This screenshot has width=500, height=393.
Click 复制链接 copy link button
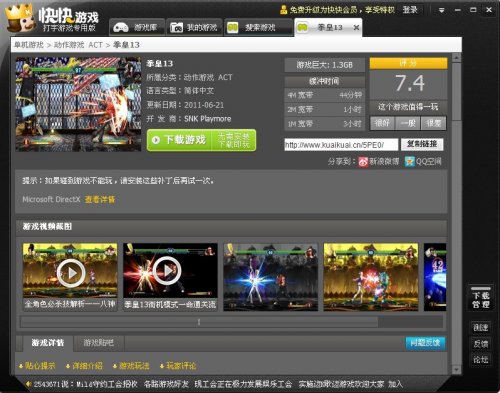pos(422,144)
